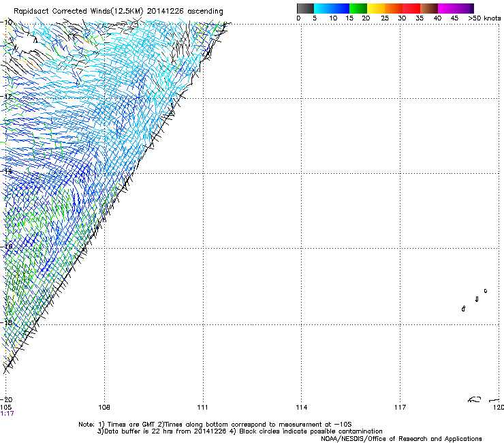Image resolution: width=504 pixels, height=443 pixels.
Task: Click the latitude label '-20'
Action: point(6,399)
